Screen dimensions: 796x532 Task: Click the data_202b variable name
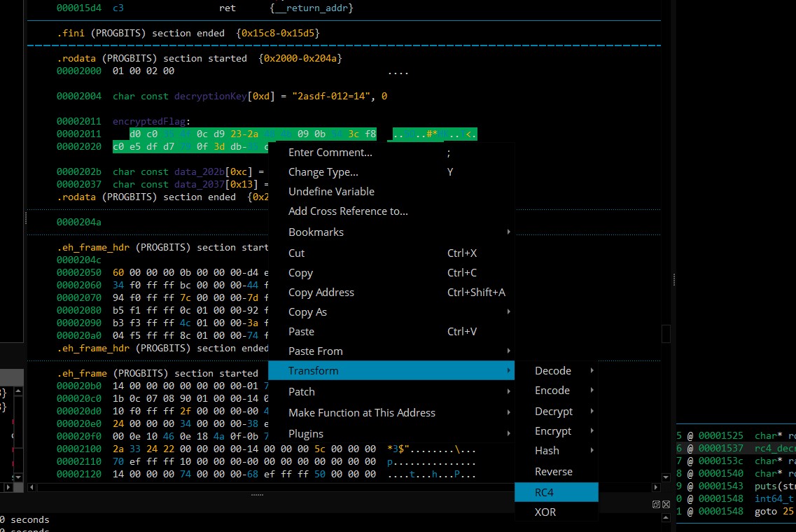click(200, 171)
